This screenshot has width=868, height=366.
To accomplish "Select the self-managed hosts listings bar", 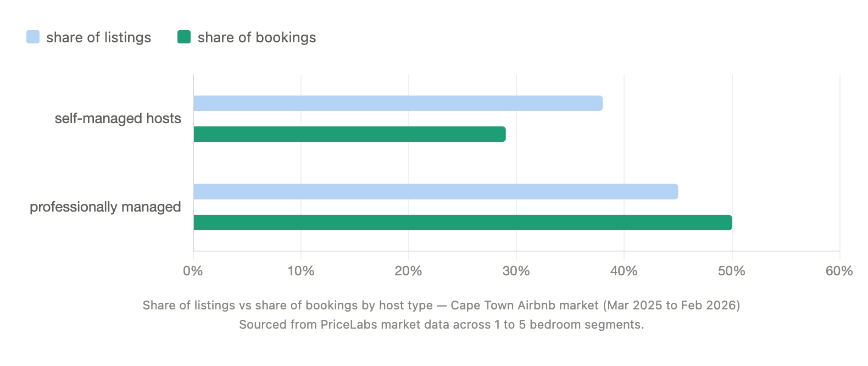I will coord(398,103).
